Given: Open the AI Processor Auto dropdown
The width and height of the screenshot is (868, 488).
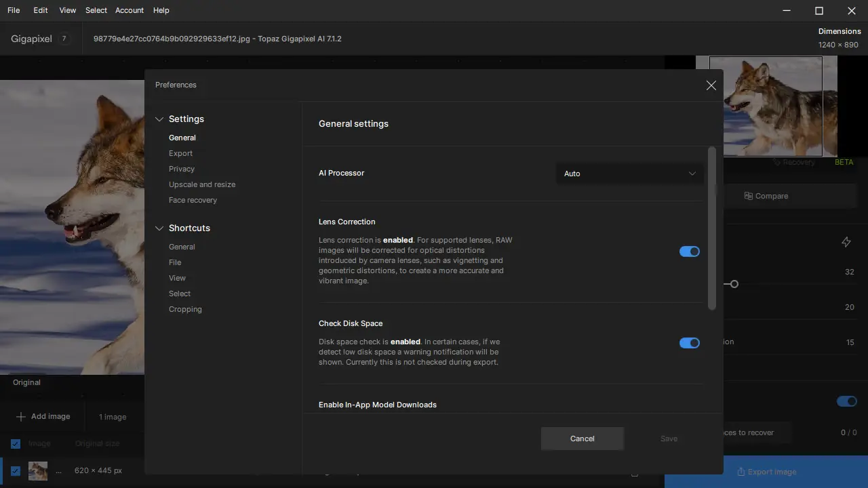Looking at the screenshot, I should 629,174.
